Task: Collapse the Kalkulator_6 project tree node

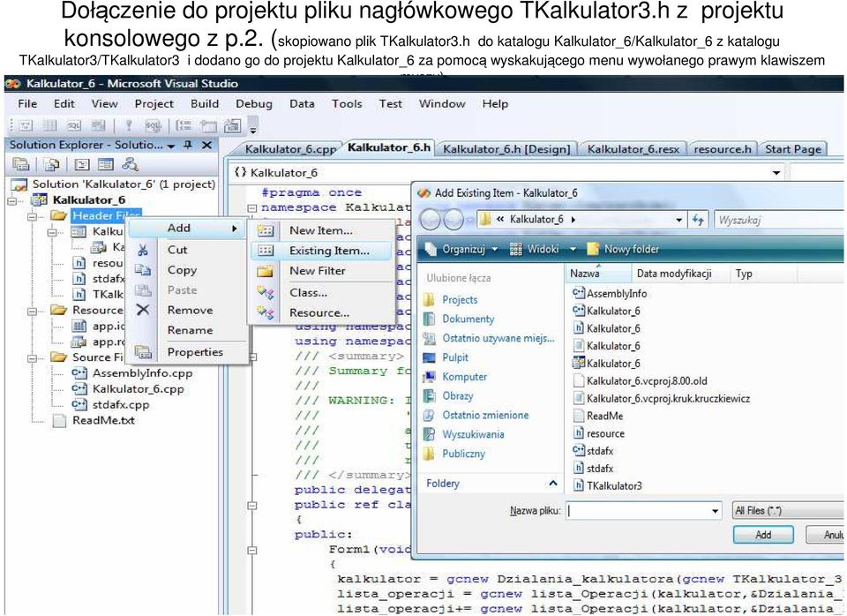Action: 11,200
